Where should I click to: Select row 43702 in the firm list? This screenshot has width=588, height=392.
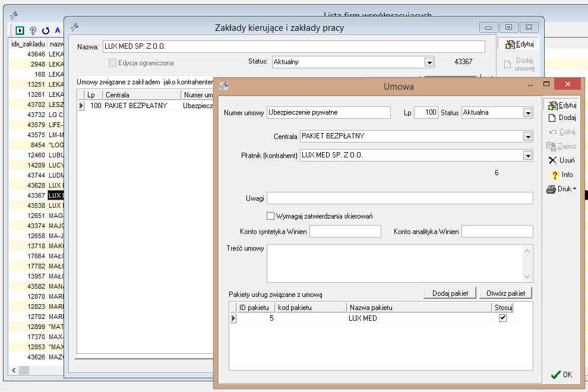36,105
